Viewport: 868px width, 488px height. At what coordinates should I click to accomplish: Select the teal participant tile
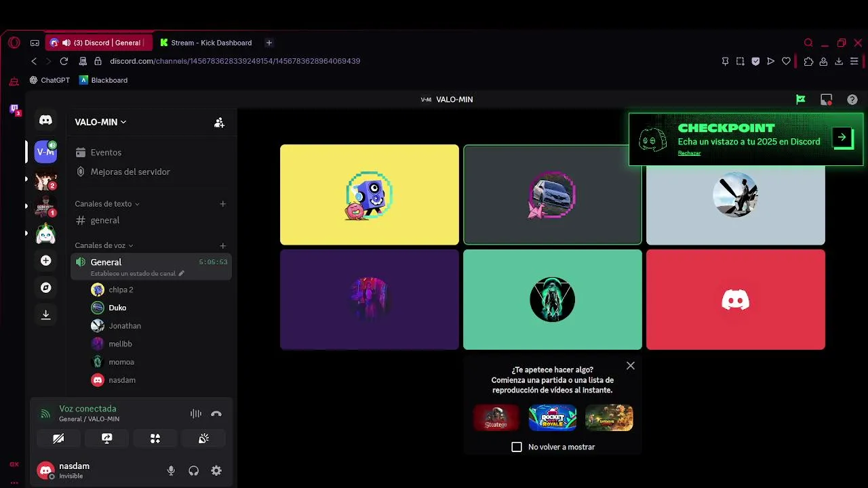pos(553,300)
